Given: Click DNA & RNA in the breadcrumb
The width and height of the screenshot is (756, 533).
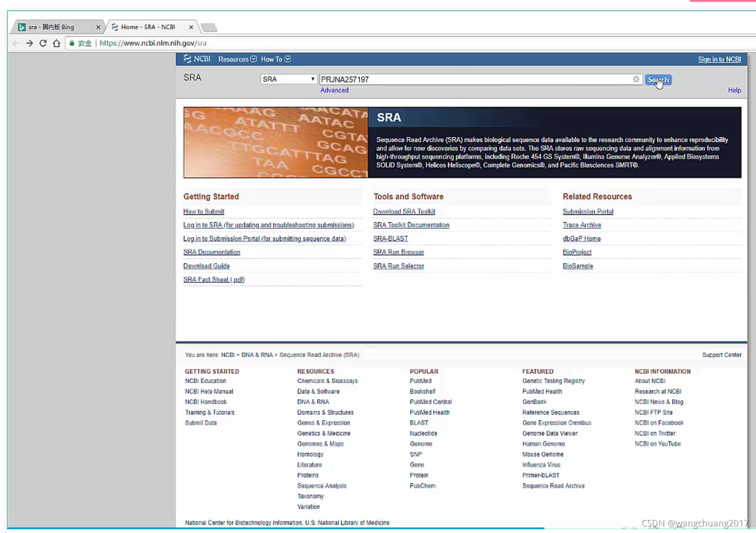Looking at the screenshot, I should click(x=257, y=355).
